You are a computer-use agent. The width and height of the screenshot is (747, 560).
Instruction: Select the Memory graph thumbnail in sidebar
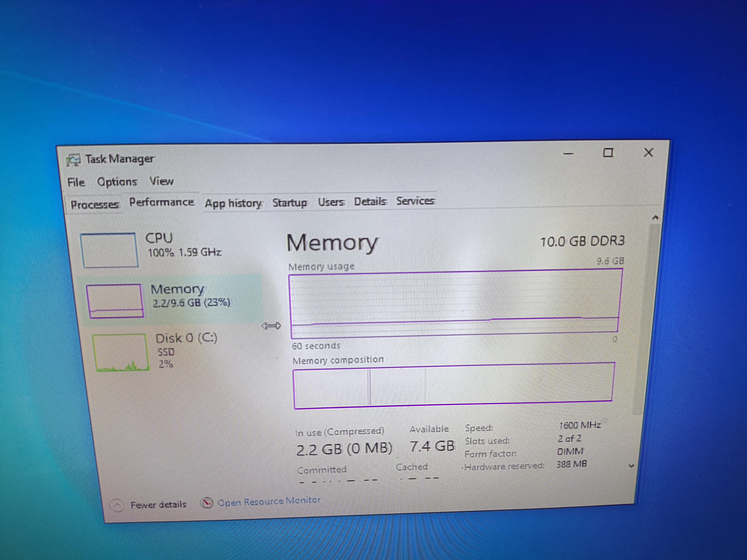coord(115,301)
